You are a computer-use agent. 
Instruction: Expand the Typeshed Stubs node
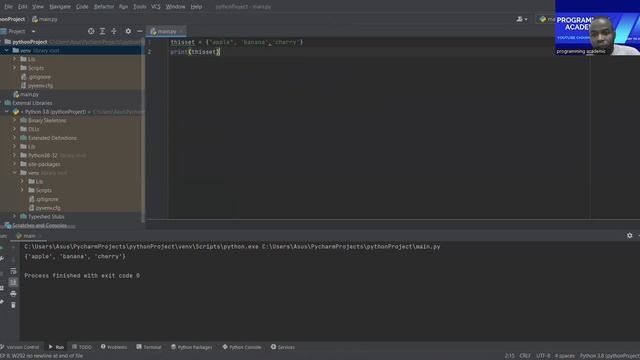click(x=15, y=216)
